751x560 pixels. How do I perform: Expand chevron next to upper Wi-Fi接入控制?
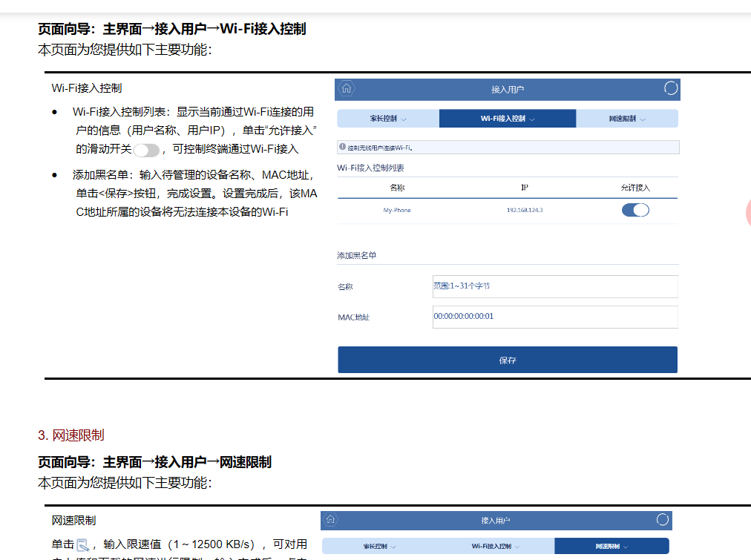(x=531, y=119)
